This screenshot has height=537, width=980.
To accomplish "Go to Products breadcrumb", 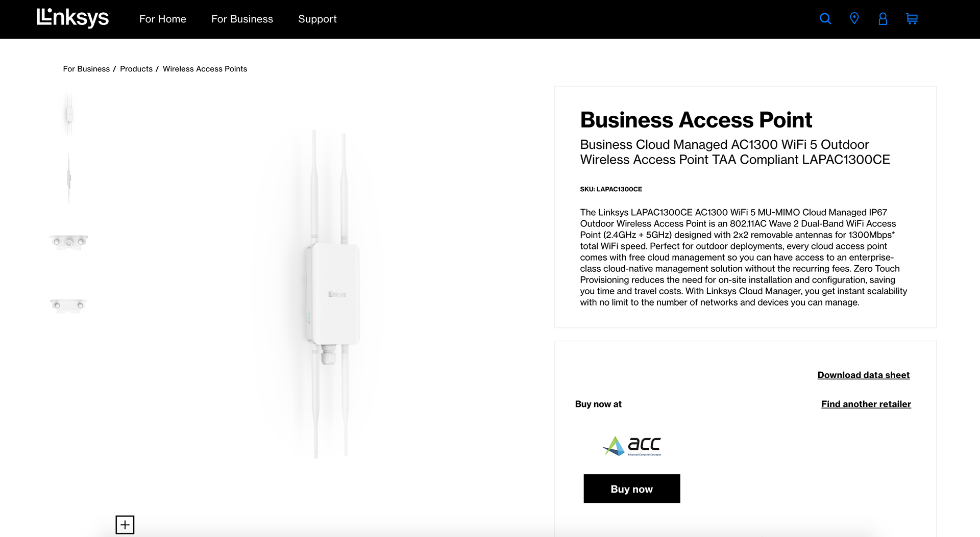I will (x=136, y=69).
